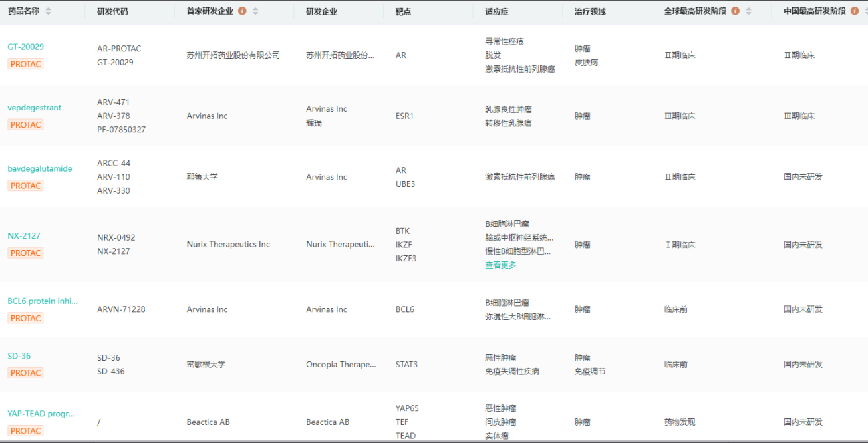
Task: Click 国内未研发 in bavdegalutamide row
Action: click(x=803, y=177)
